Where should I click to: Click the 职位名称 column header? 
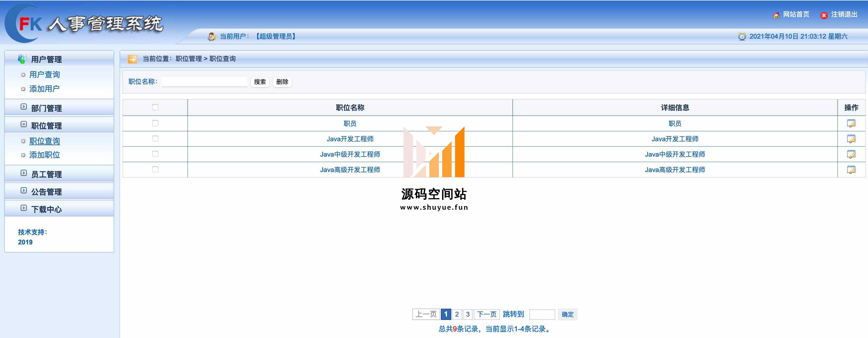(x=350, y=107)
